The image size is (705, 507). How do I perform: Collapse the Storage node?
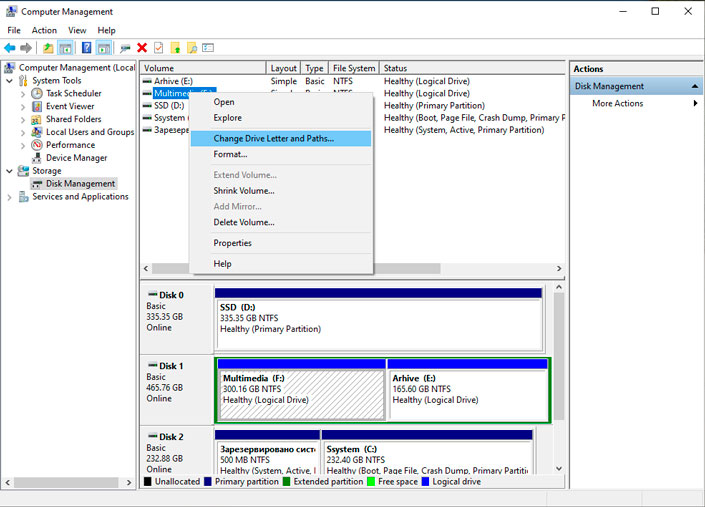(9, 171)
